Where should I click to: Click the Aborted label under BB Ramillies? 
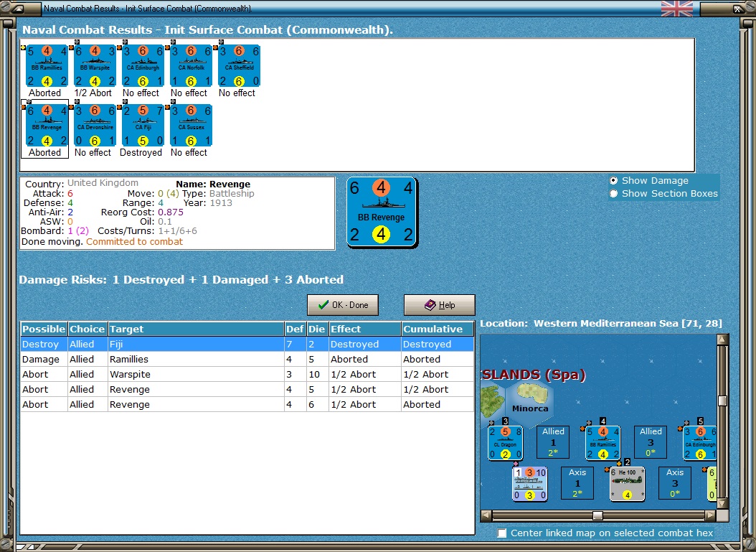[x=45, y=93]
